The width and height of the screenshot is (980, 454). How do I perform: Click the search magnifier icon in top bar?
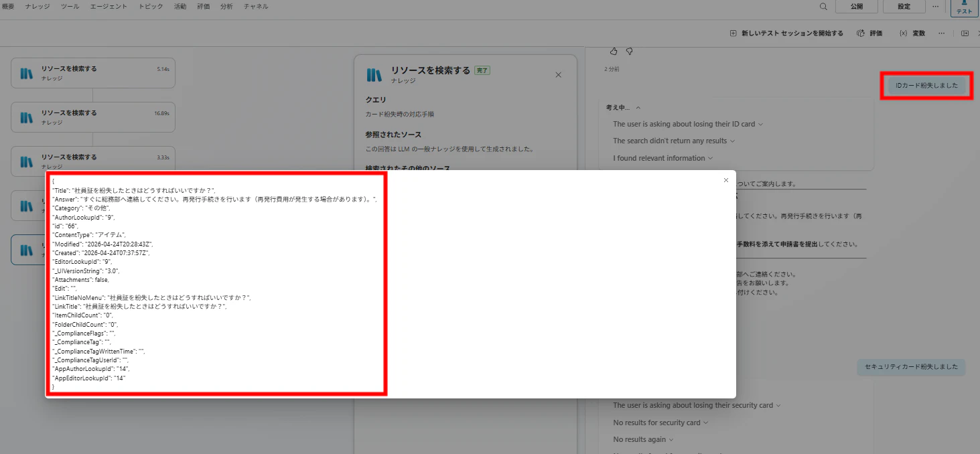click(823, 6)
